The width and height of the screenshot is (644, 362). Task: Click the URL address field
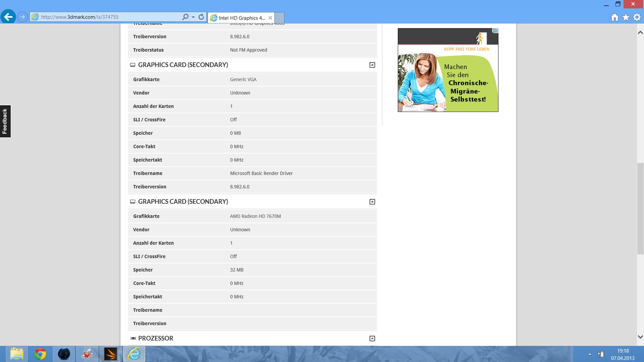[107, 17]
